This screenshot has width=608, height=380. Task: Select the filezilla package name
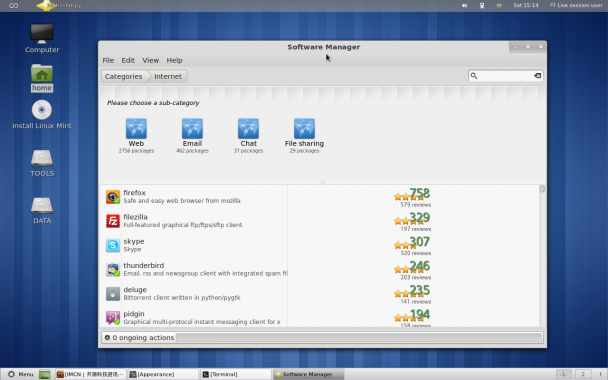pos(135,217)
